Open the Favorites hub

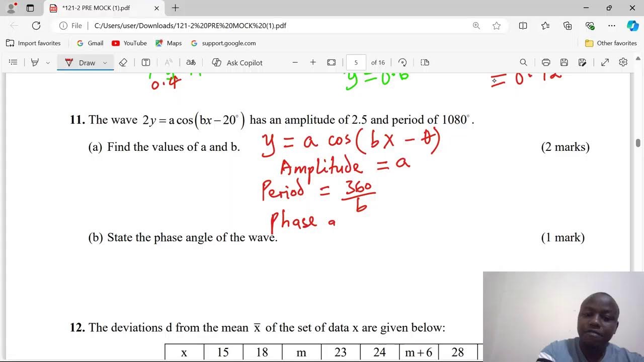545,26
